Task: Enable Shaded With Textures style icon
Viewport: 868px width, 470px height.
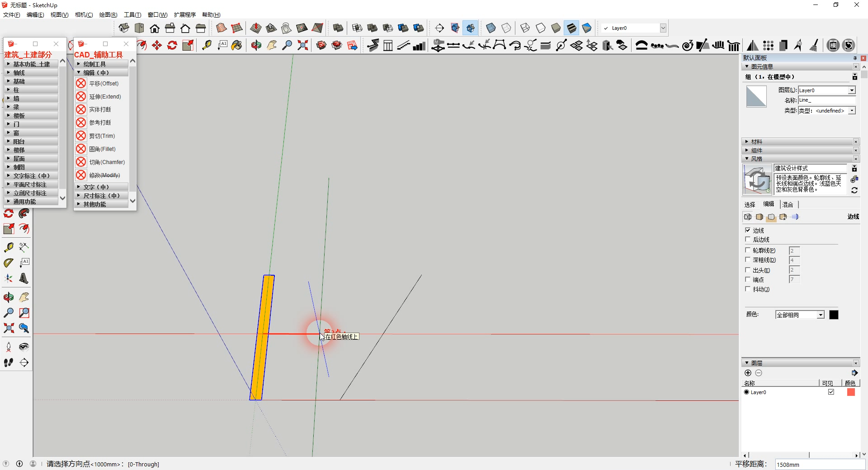Action: tap(571, 28)
